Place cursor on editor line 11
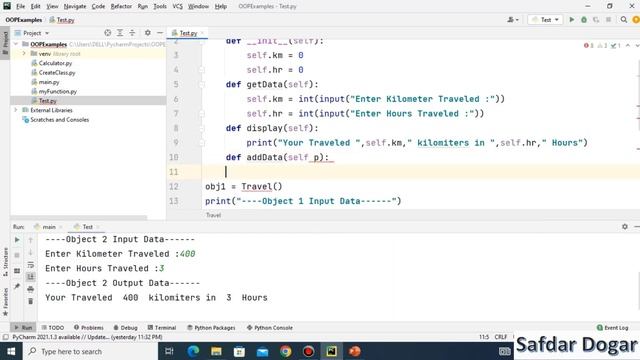Viewport: 640px width, 360px height. click(420, 172)
